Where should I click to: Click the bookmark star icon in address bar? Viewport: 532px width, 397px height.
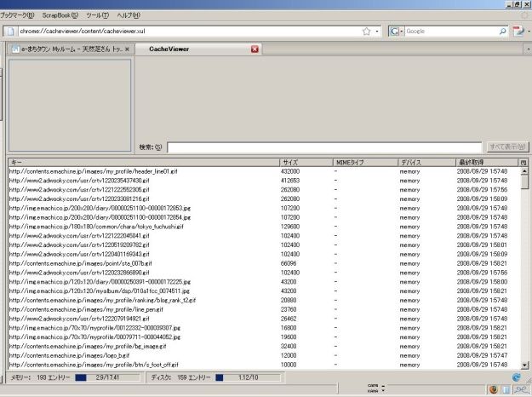[x=365, y=31]
